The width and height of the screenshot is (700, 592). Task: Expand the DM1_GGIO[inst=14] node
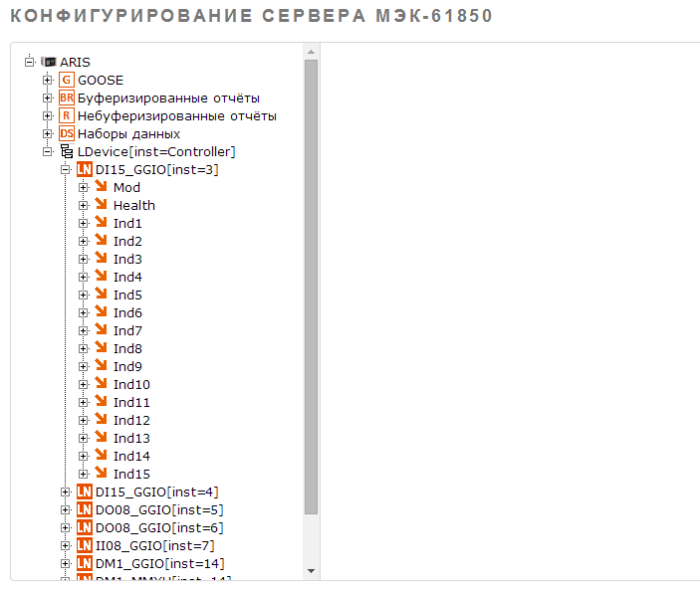click(65, 563)
